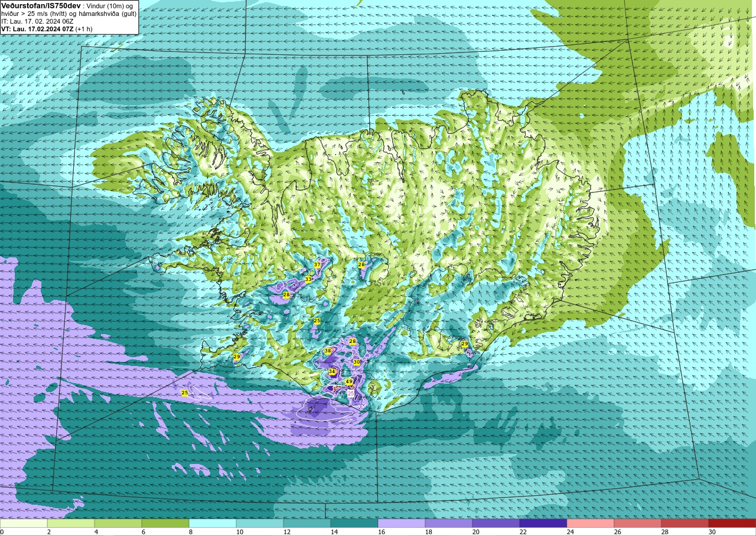The width and height of the screenshot is (756, 536).
Task: Click the legend scale value 0
Action: tap(2, 532)
